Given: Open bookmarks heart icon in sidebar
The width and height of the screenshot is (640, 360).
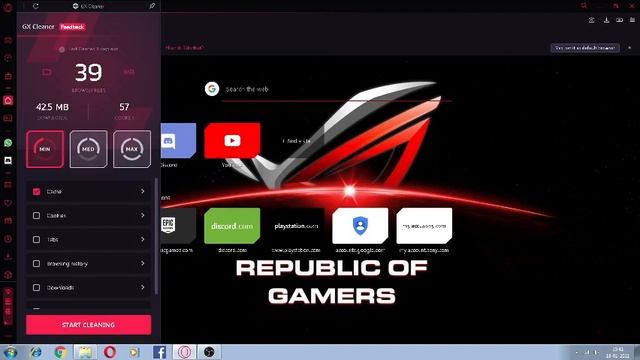Looking at the screenshot, I should pyautogui.click(x=8, y=203).
